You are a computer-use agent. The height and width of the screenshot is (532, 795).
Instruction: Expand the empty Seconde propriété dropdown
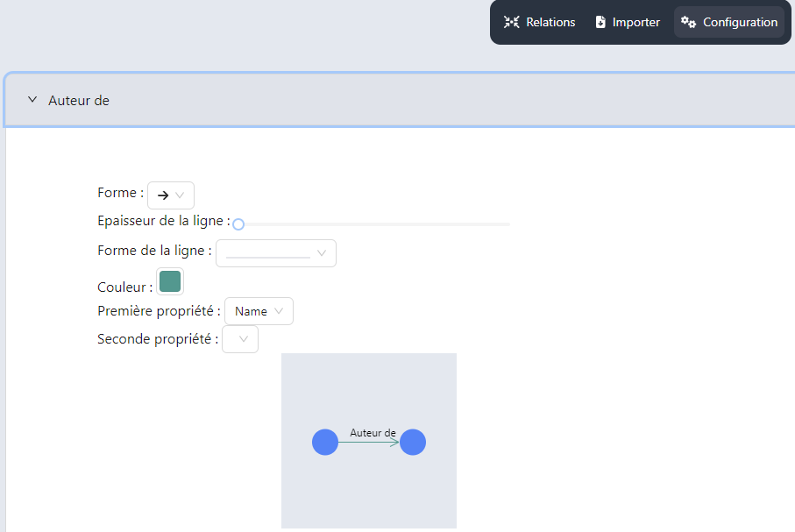pos(240,339)
